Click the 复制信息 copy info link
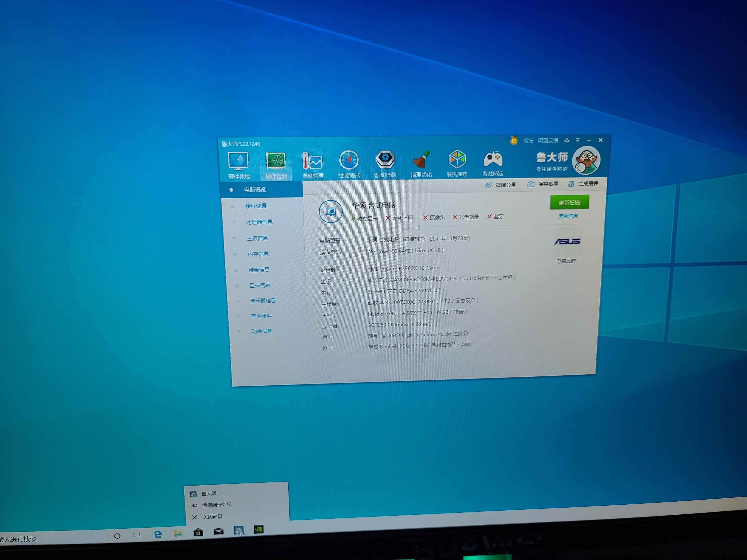This screenshot has height=560, width=747. pyautogui.click(x=568, y=216)
